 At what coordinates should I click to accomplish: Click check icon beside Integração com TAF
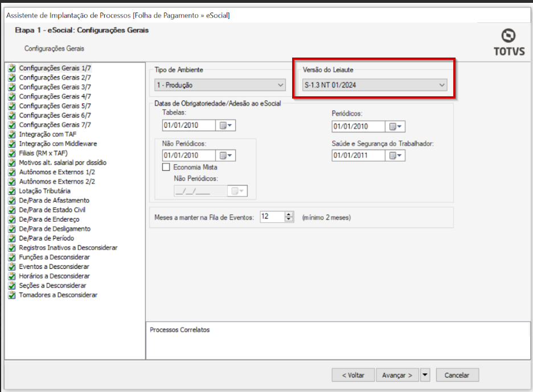[12, 134]
